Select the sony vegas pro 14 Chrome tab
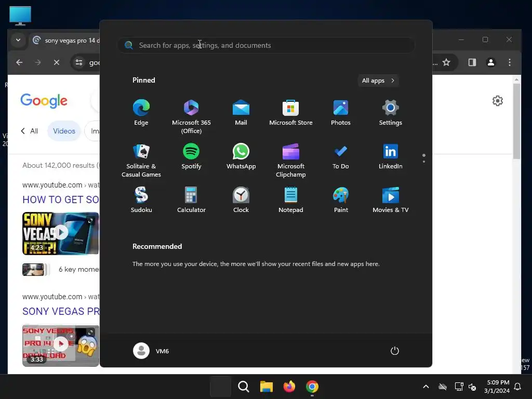The height and width of the screenshot is (399, 532). (x=66, y=41)
